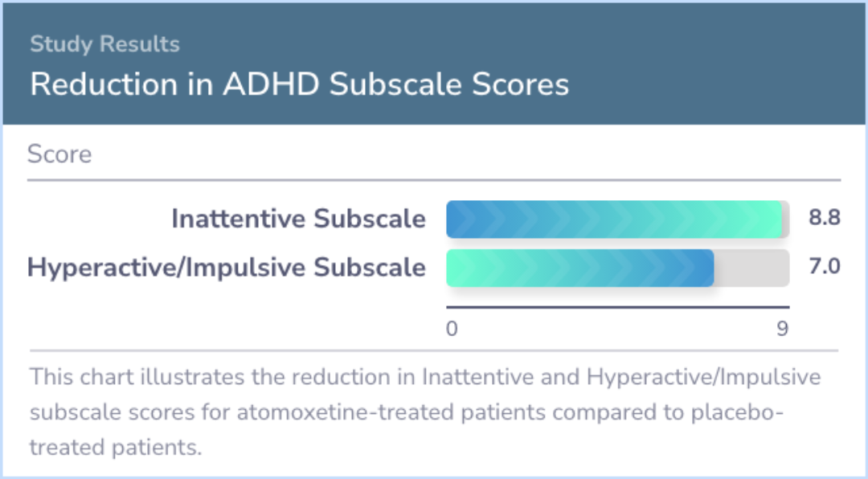
Task: Click the gray unfilled part of Hyperactive/Impulsive bar
Action: [x=751, y=268]
